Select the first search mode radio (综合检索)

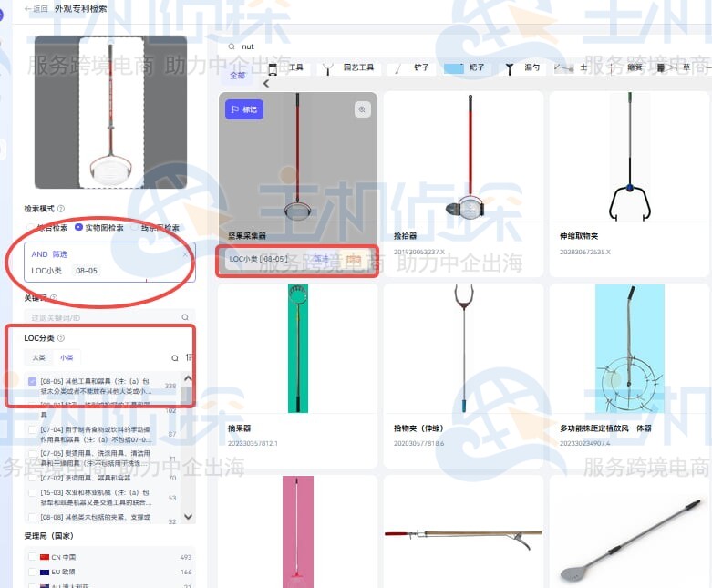point(31,227)
